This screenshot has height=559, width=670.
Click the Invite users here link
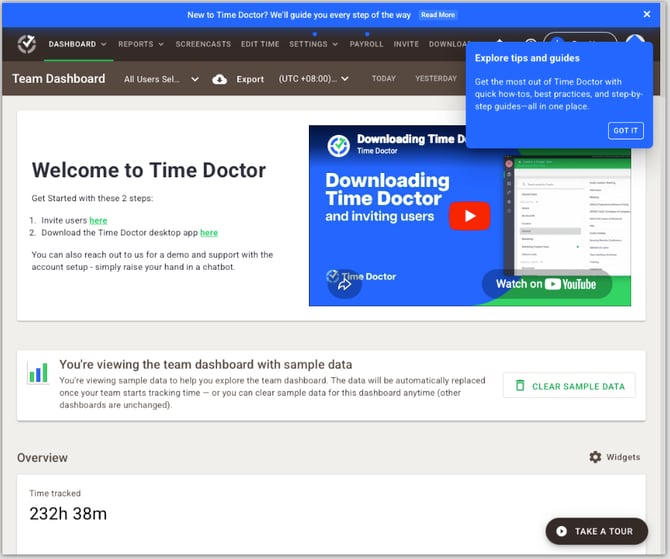[x=98, y=221]
